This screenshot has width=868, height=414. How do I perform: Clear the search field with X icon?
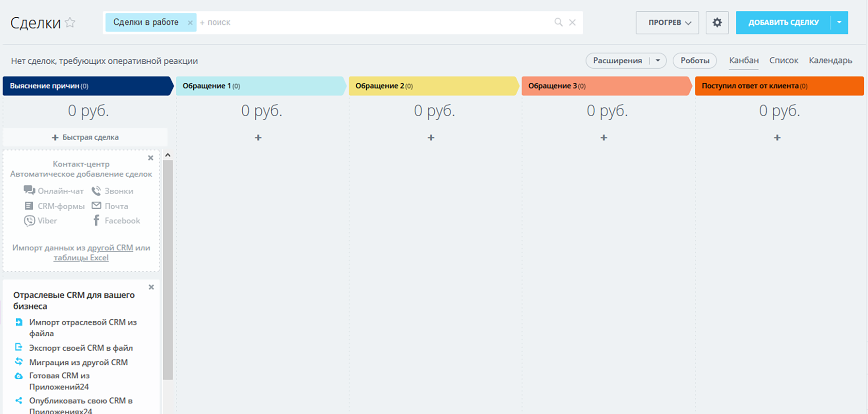[572, 22]
